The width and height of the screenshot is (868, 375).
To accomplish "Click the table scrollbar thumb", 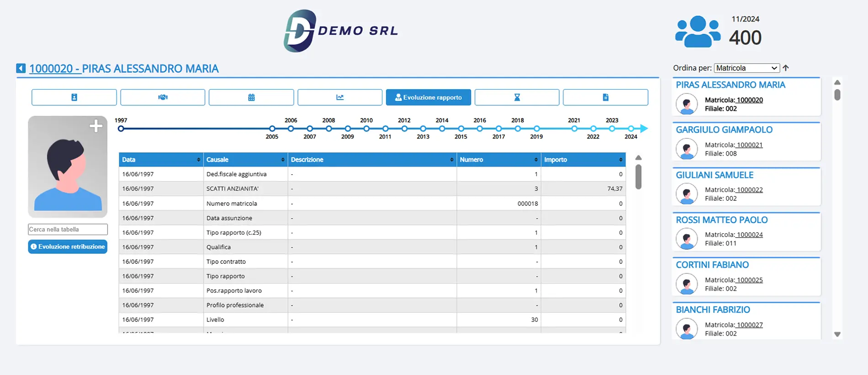I will click(x=638, y=177).
